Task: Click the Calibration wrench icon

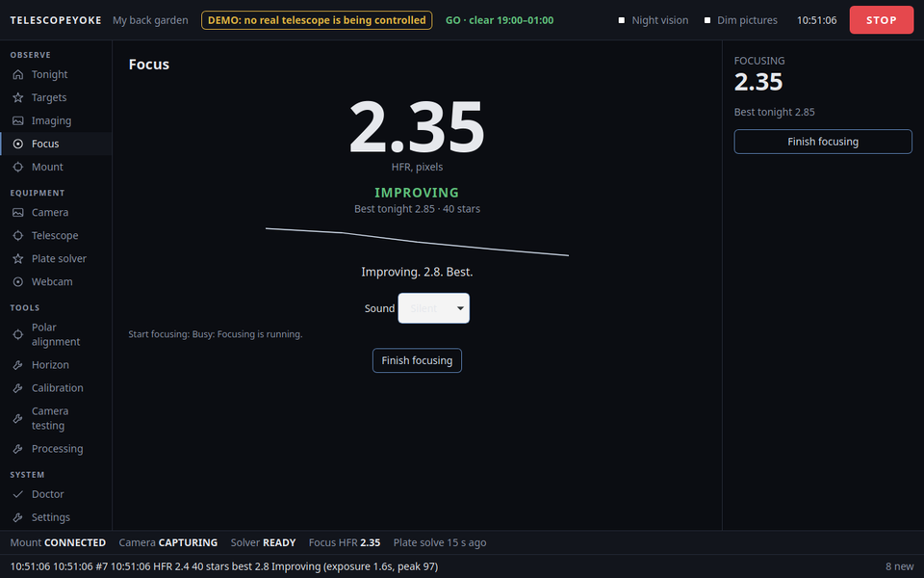Action: (x=18, y=388)
